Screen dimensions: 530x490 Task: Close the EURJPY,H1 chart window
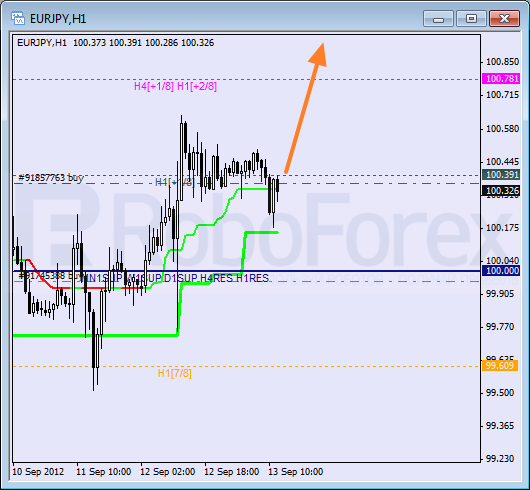(504, 18)
